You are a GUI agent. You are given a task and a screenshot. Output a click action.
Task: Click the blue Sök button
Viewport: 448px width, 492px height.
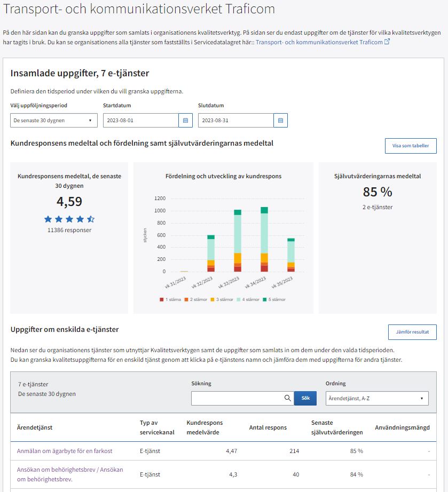click(x=305, y=398)
